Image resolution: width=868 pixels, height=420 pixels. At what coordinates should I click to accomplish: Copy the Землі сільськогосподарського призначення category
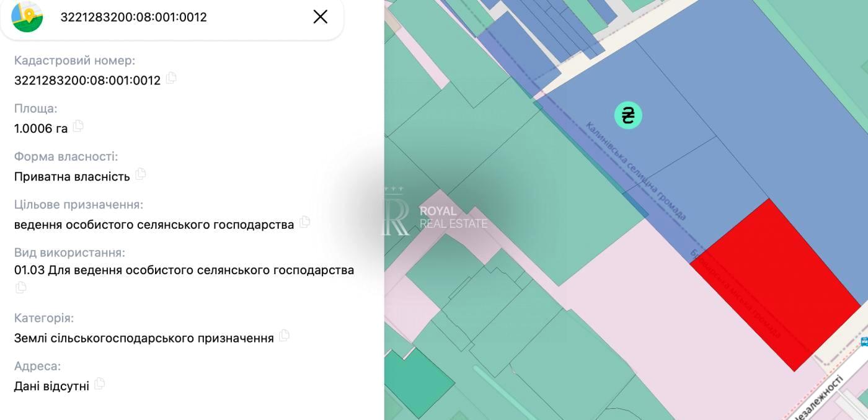284,336
